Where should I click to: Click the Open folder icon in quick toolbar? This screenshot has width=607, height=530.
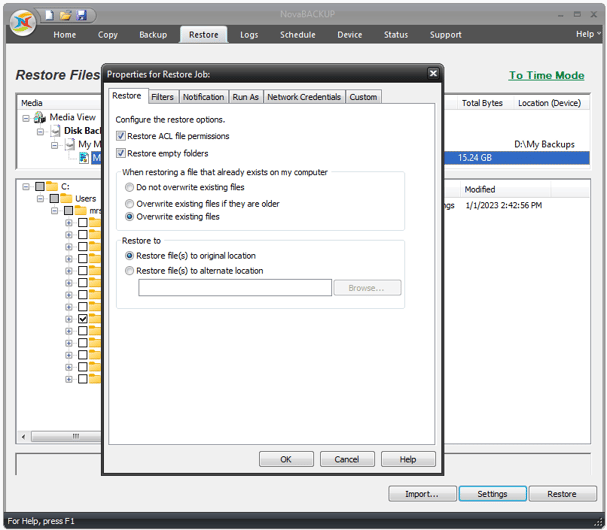(65, 15)
